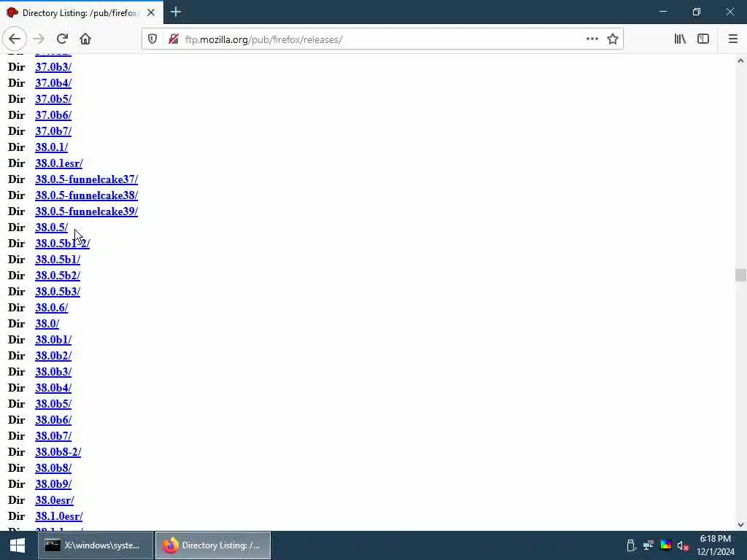Open the colorful display tray icon
This screenshot has width=747, height=560.
pyautogui.click(x=665, y=545)
